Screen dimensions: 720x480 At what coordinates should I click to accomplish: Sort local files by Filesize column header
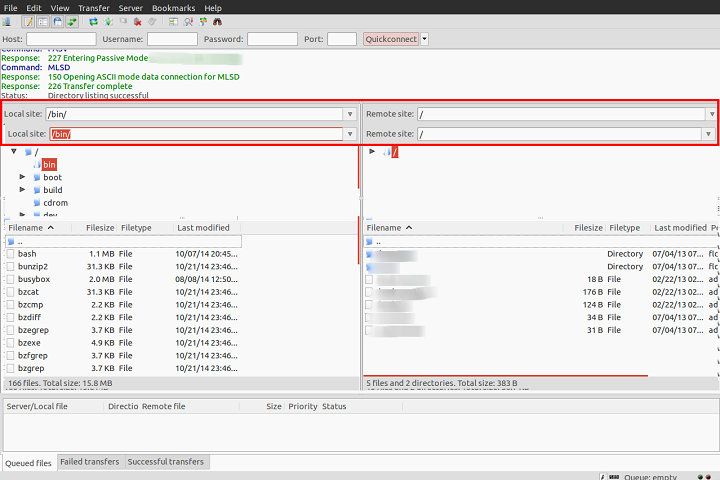[x=100, y=228]
